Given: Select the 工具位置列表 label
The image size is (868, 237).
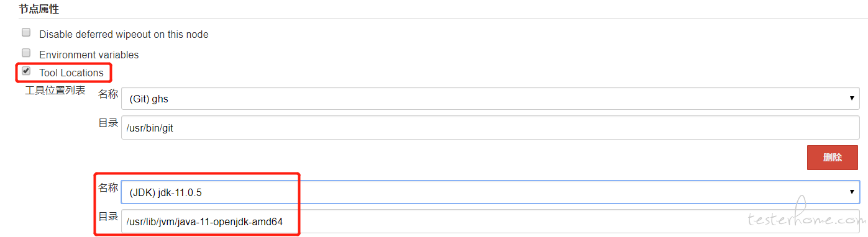Looking at the screenshot, I should click(55, 91).
